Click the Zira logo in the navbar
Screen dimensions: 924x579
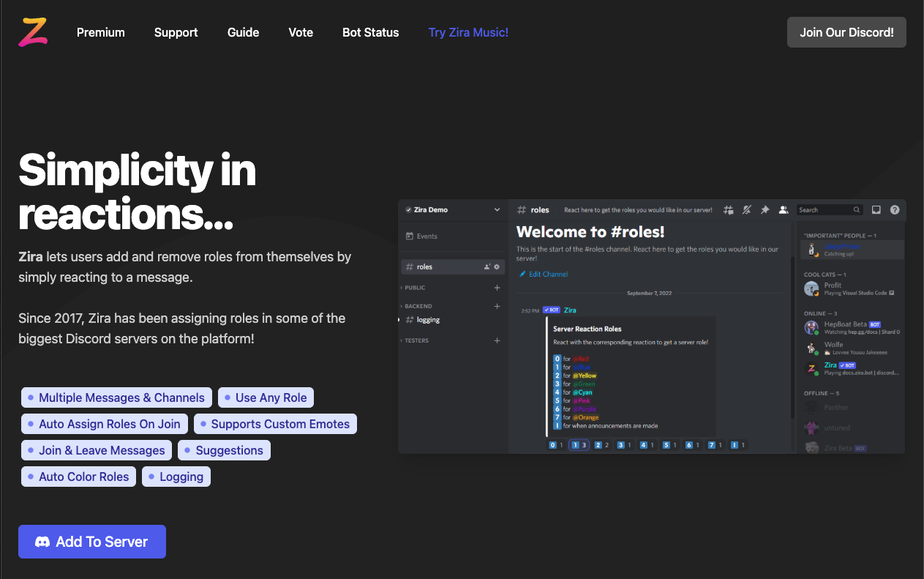pyautogui.click(x=33, y=32)
